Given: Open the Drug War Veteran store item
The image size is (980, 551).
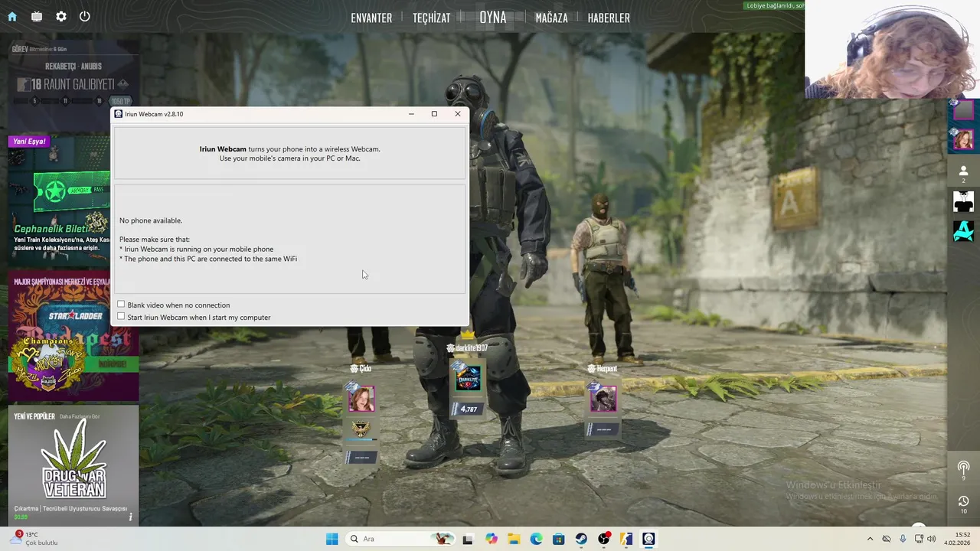Looking at the screenshot, I should point(73,465).
